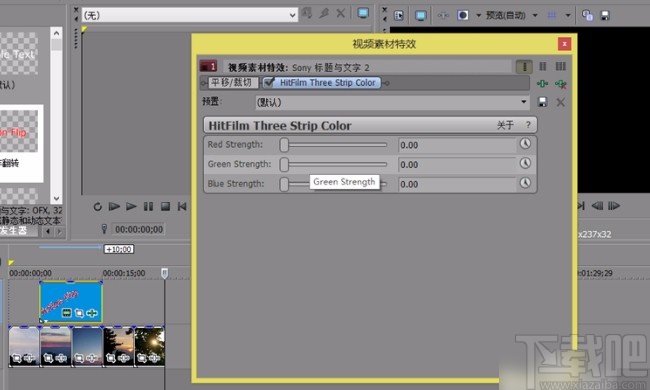
Task: Click the green plug-in chain add icon
Action: (x=542, y=84)
